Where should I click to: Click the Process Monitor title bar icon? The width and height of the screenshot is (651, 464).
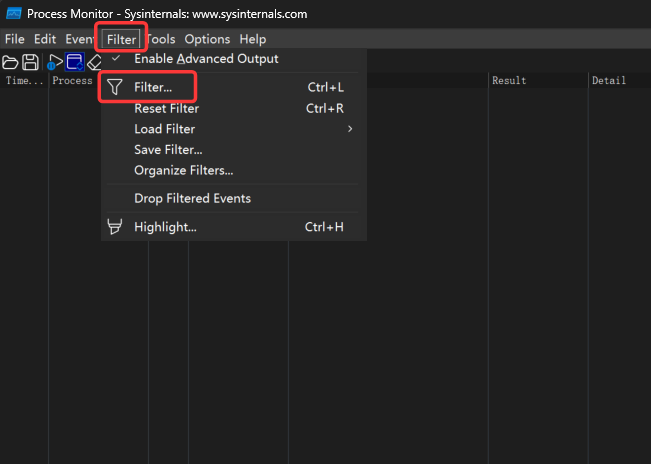[14, 14]
